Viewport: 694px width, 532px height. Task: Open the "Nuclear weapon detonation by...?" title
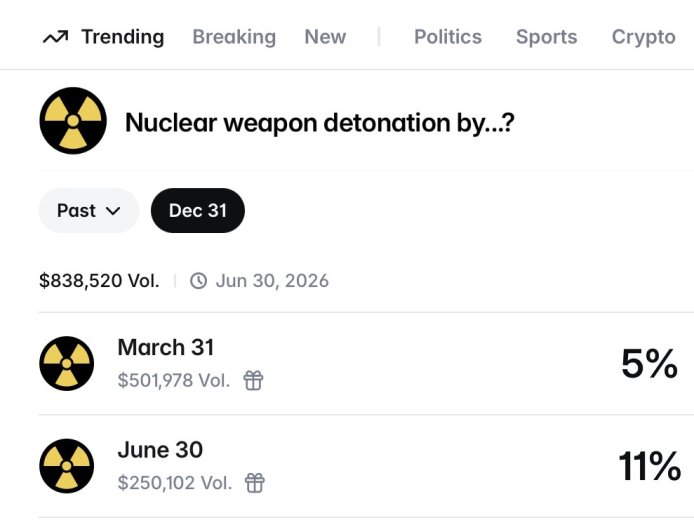320,124
